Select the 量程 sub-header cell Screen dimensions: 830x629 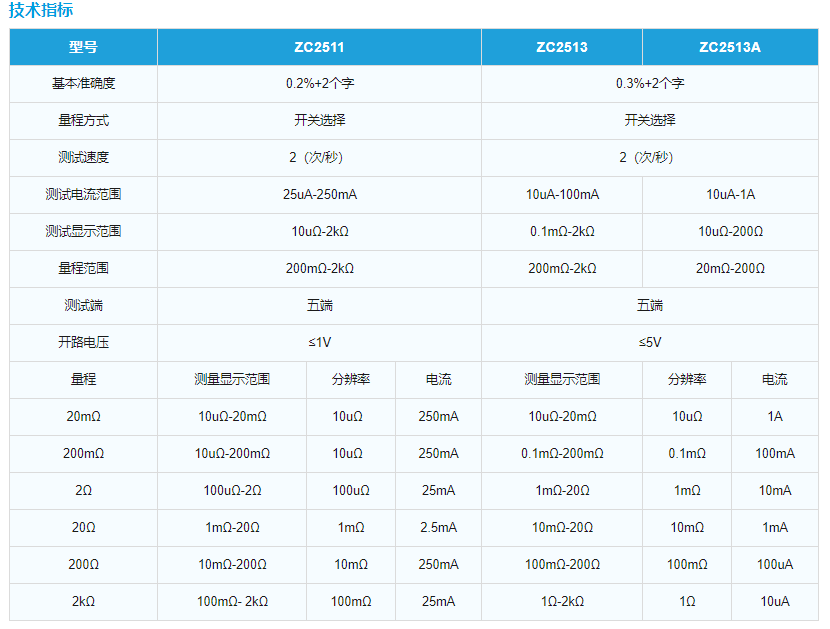click(83, 380)
